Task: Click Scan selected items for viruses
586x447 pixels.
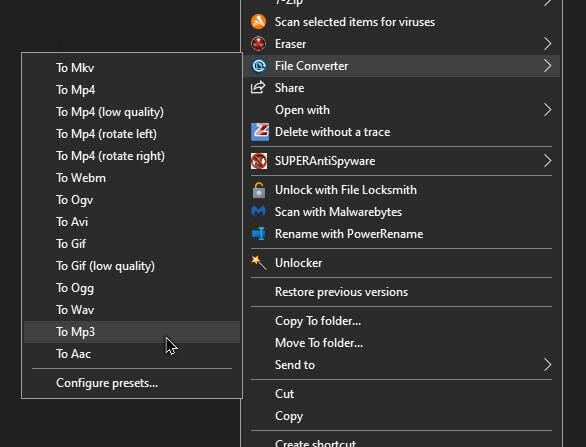Action: (x=402, y=22)
